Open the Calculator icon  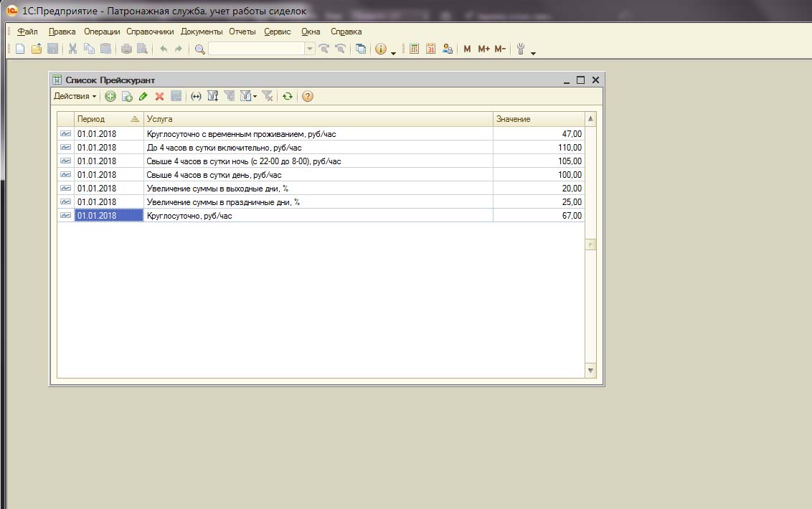415,49
